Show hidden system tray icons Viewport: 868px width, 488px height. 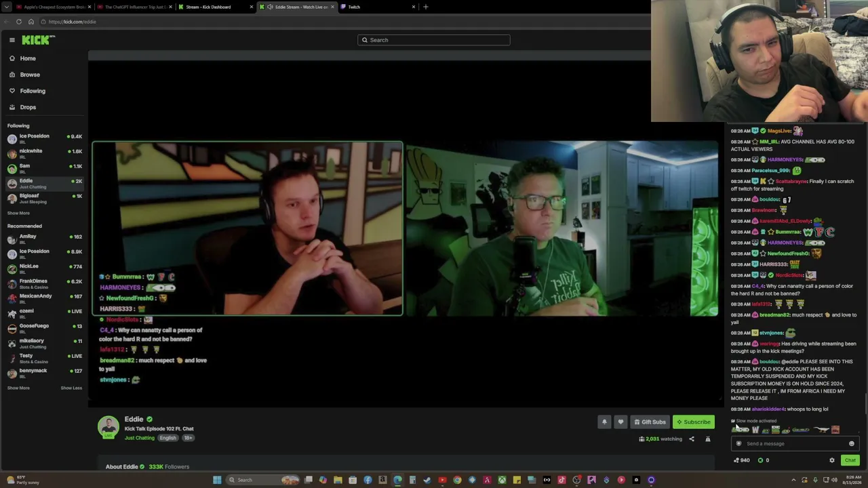793,480
